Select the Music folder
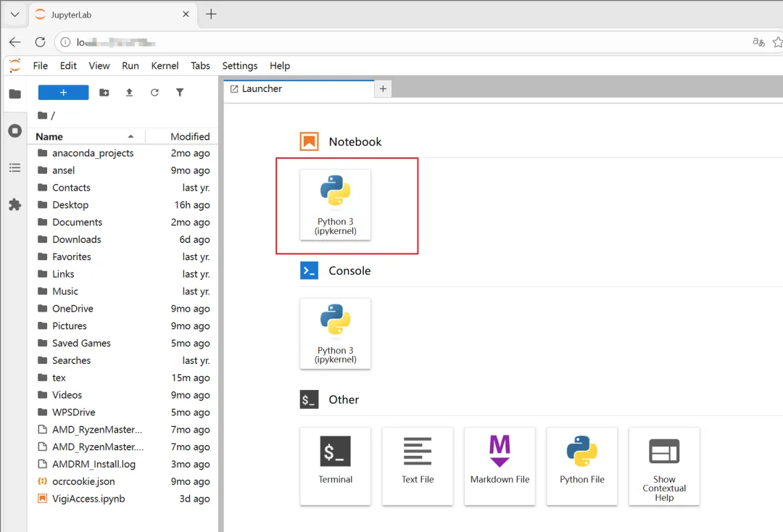The width and height of the screenshot is (783, 532). (x=123, y=291)
